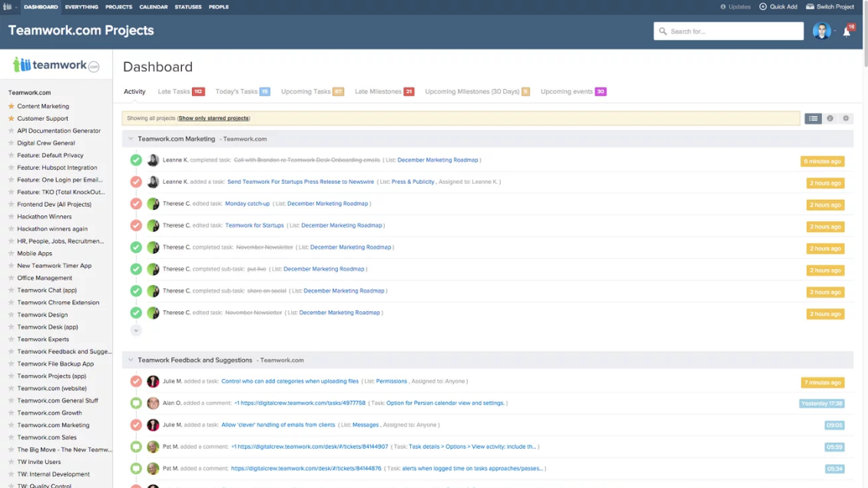Click Julie M.'s avatar thumbnail
The image size is (868, 488).
click(153, 380)
